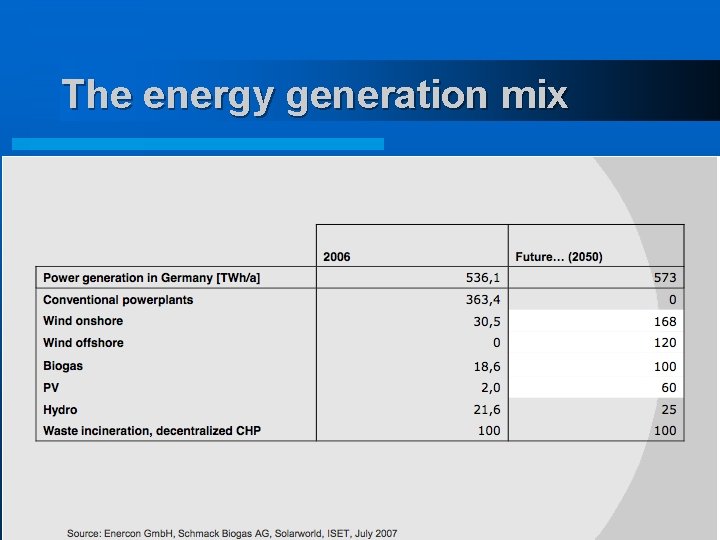Select the 'Power generation in Germany [TWh/a]' row label

pyautogui.click(x=152, y=278)
